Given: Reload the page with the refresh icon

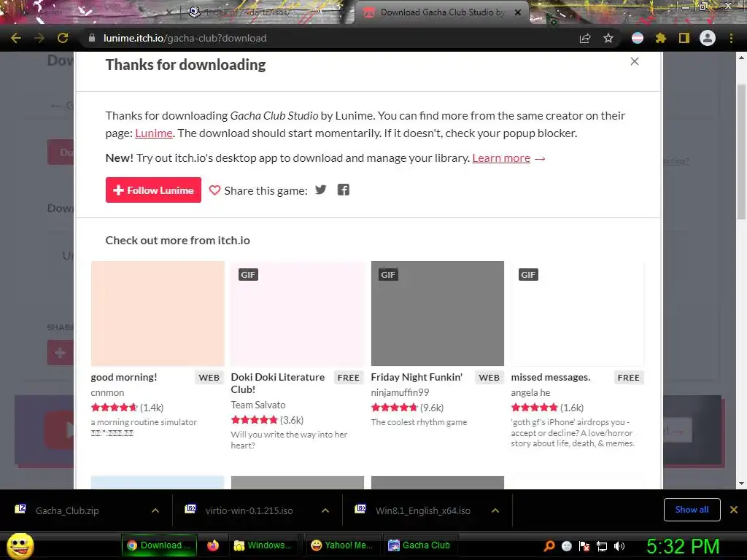Looking at the screenshot, I should [x=63, y=38].
